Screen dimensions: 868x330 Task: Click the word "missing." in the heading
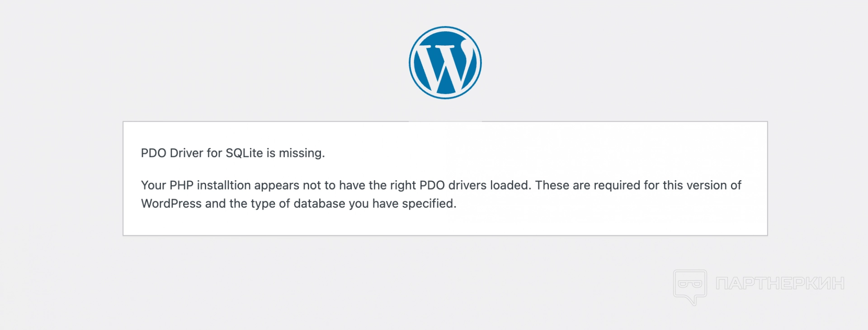tap(302, 153)
